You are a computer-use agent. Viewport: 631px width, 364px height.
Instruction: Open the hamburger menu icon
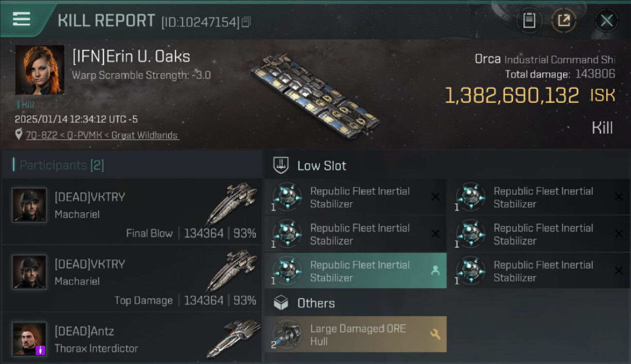(21, 19)
